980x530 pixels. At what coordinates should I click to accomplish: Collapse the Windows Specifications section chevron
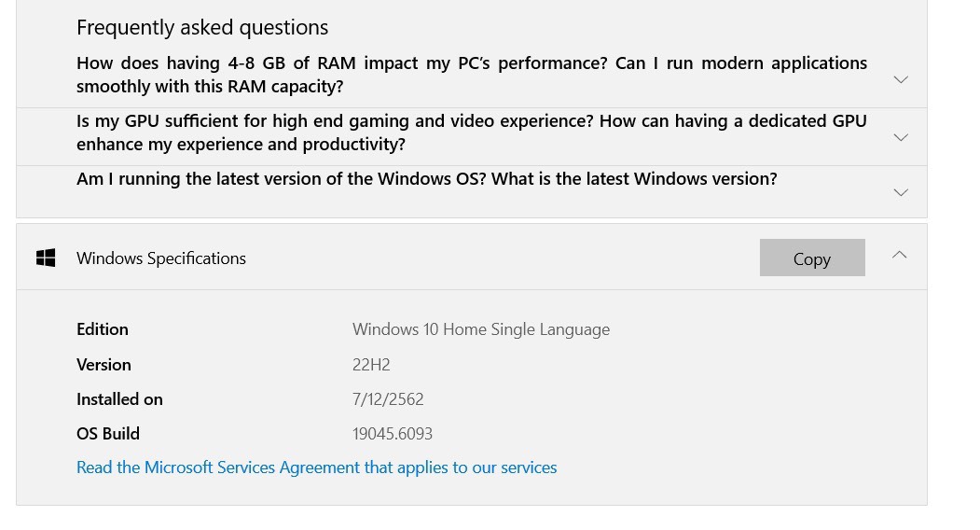coord(899,255)
